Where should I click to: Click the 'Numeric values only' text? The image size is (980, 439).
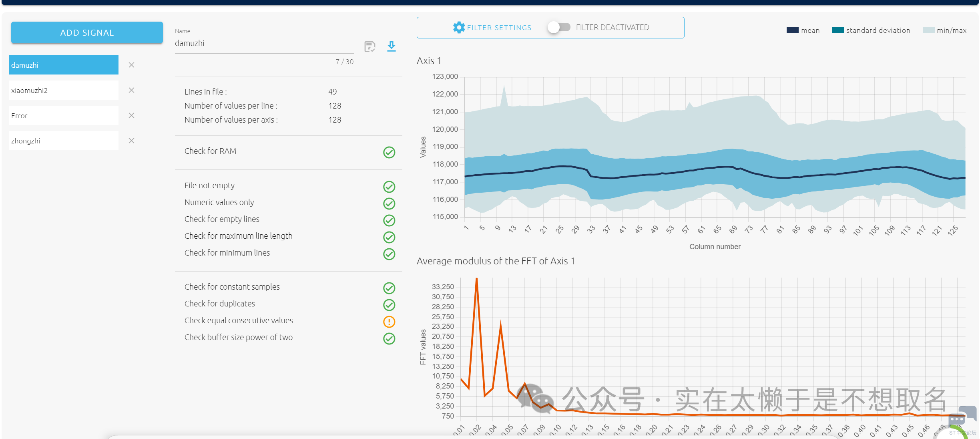219,202
